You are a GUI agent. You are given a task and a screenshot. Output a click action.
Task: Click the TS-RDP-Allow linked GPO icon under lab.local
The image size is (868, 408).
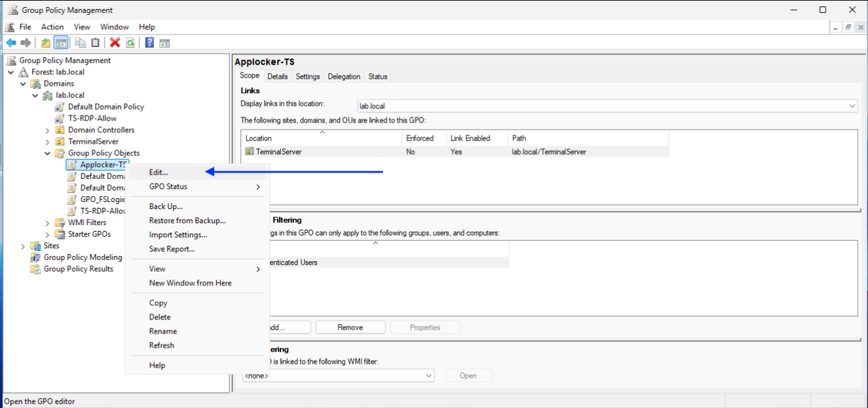[x=60, y=118]
